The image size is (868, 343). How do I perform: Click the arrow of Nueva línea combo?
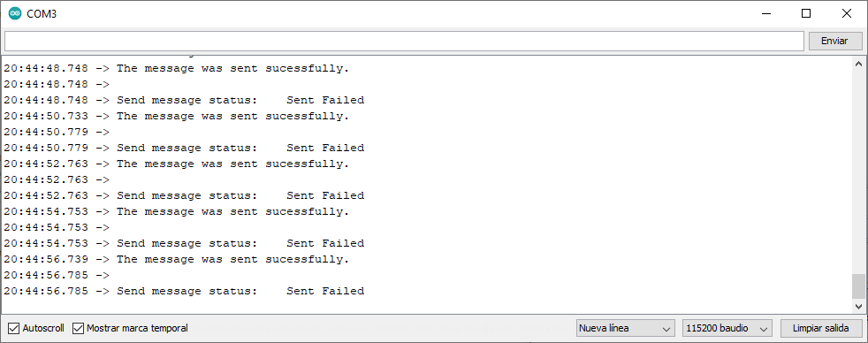click(x=666, y=329)
